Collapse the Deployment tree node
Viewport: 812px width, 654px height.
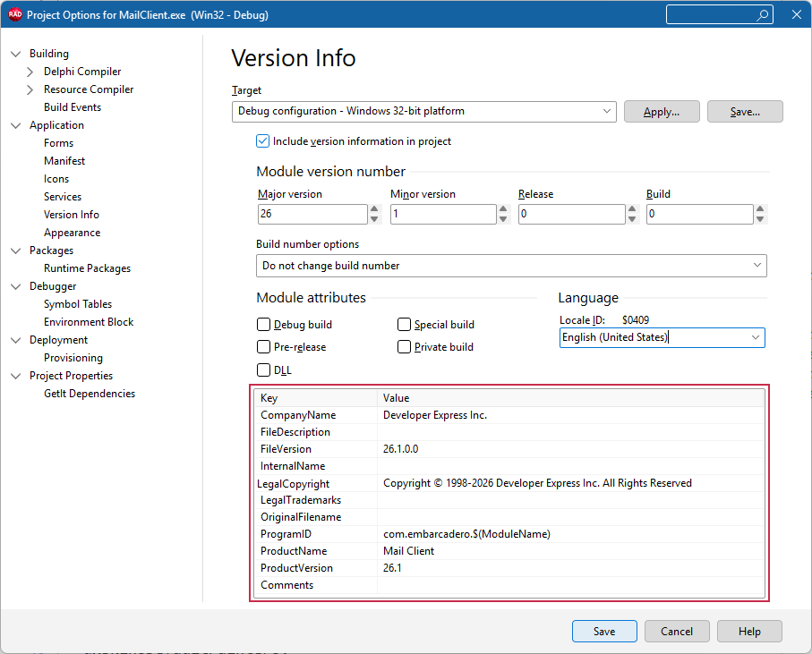click(x=16, y=340)
